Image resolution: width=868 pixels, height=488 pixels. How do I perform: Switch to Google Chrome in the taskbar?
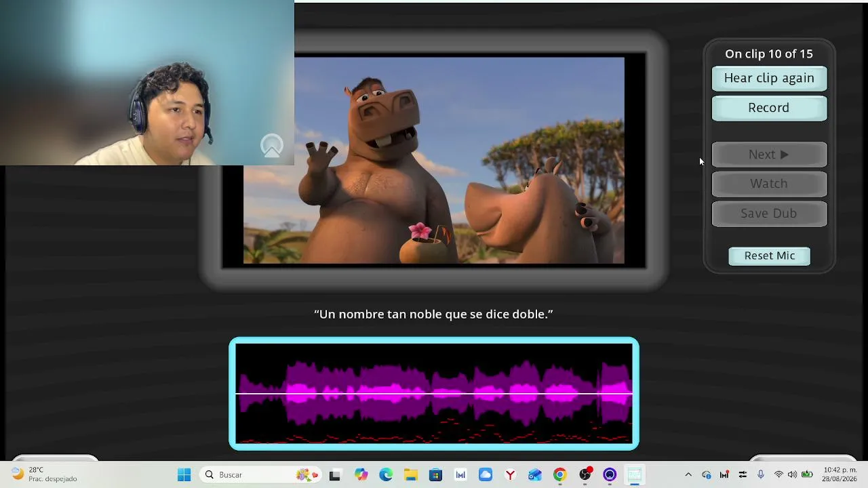coord(559,475)
